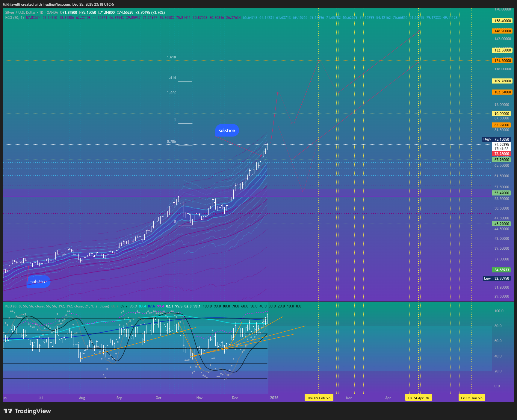517x420 pixels.
Task: Select the 158.40000 yellow price label
Action: tap(502, 21)
